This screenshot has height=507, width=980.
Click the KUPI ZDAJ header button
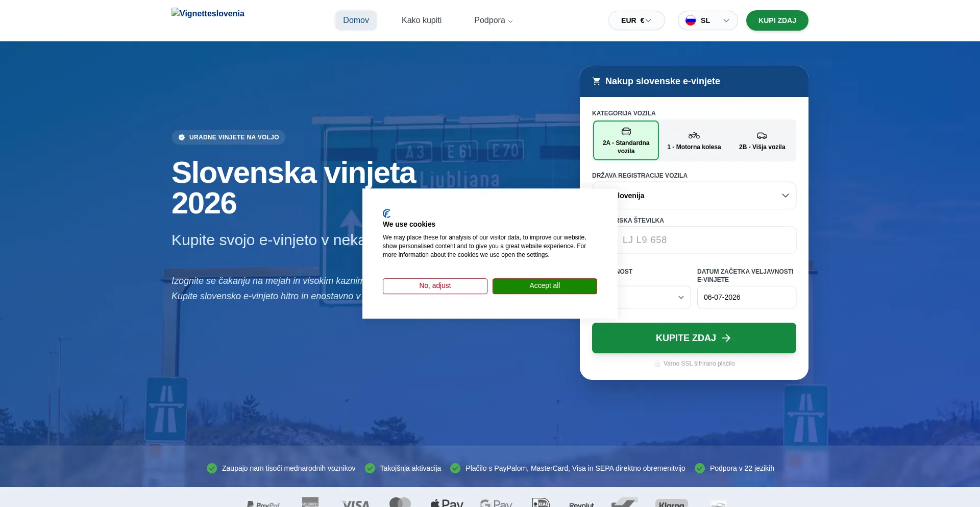(777, 20)
